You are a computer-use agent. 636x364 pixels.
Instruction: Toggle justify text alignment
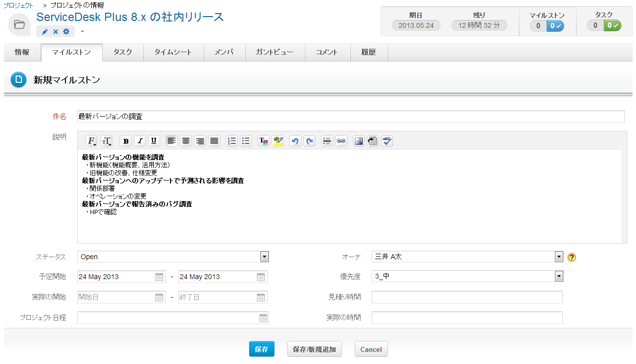[x=214, y=141]
